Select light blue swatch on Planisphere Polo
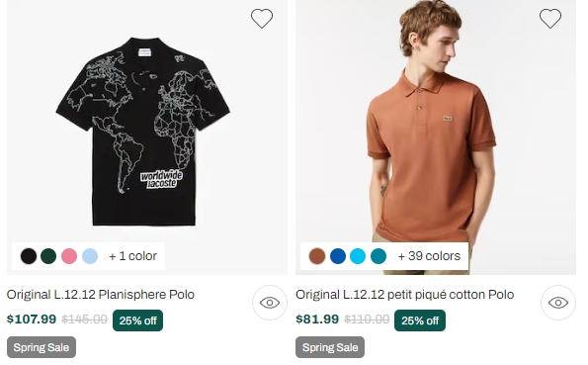The image size is (588, 365). (90, 256)
